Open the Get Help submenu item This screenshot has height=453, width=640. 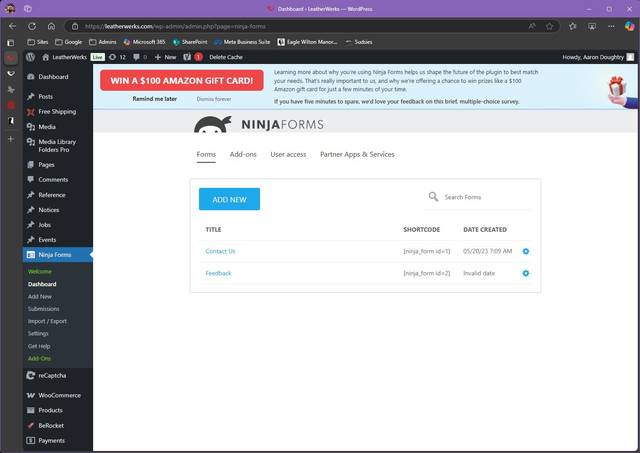click(39, 346)
